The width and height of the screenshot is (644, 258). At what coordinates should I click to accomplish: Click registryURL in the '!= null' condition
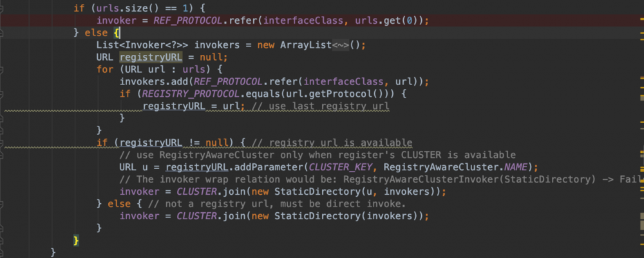point(151,143)
